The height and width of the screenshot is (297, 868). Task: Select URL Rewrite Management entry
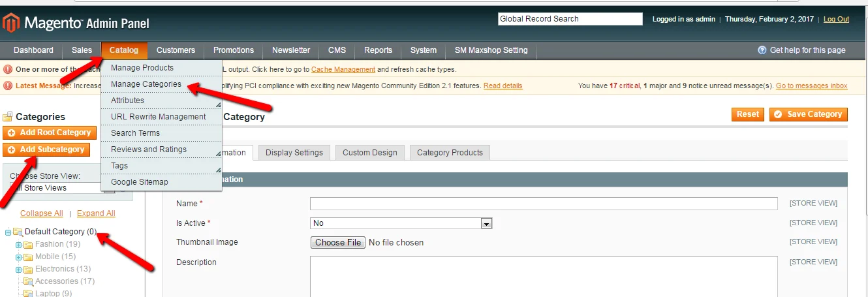point(161,117)
